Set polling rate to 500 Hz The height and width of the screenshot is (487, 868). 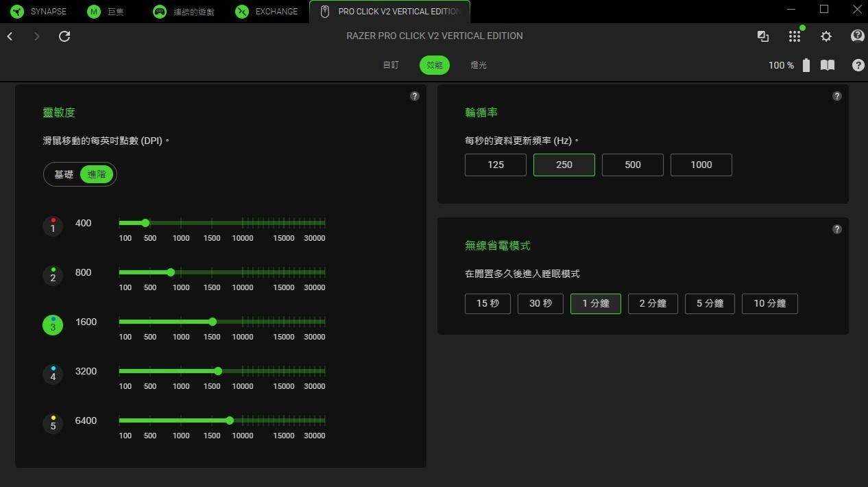click(633, 165)
